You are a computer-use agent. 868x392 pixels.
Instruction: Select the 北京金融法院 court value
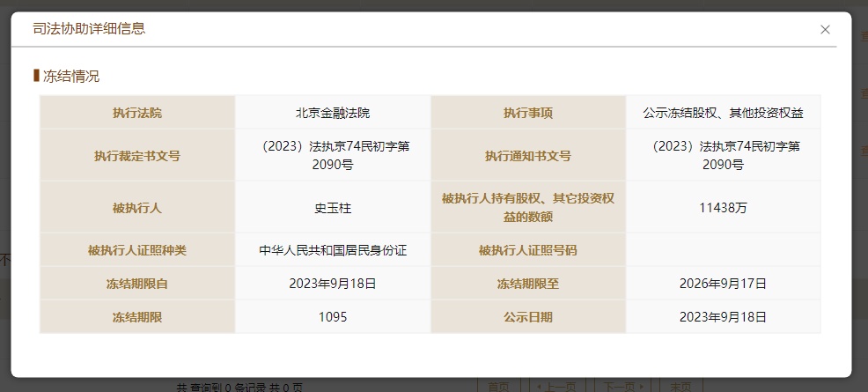(x=333, y=113)
